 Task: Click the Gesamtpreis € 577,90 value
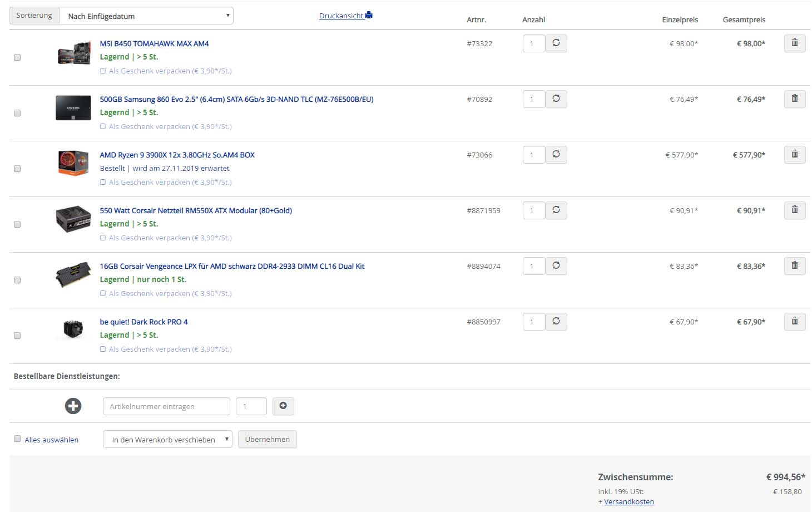749,155
